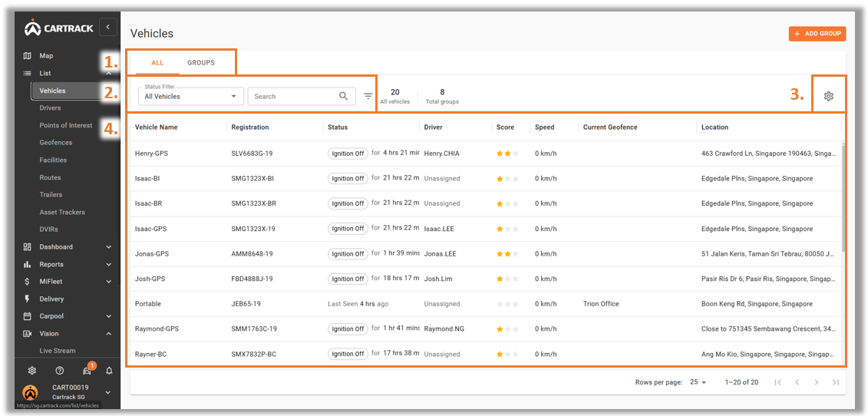Image resolution: width=868 pixels, height=416 pixels.
Task: Click the search magnifier icon
Action: 344,97
